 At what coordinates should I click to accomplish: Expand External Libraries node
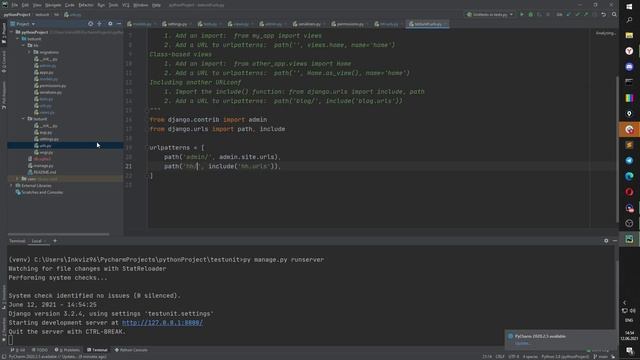pos(11,186)
